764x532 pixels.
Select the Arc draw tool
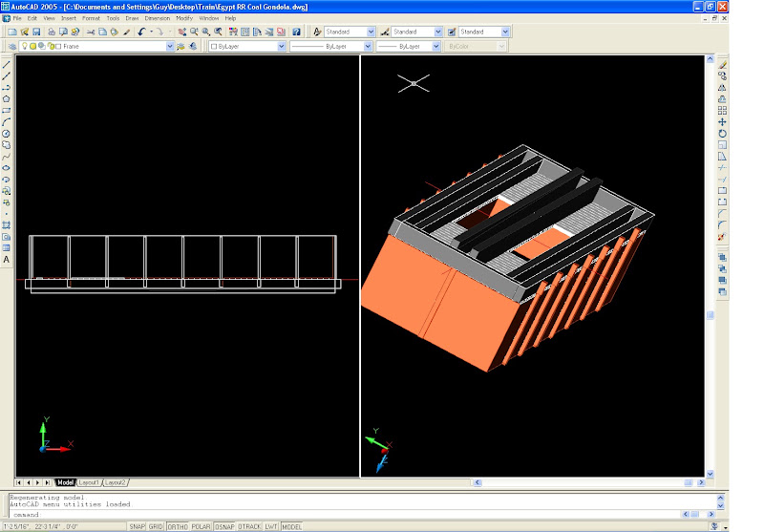pos(7,122)
